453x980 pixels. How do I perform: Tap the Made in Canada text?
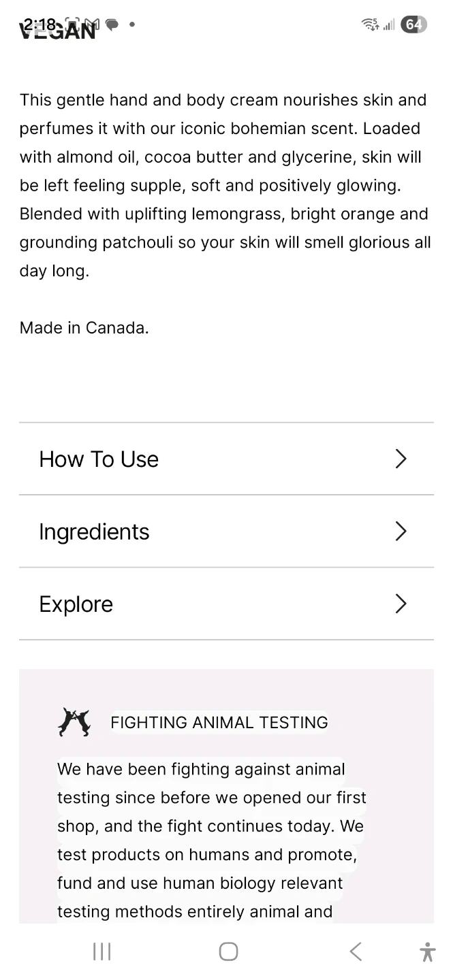(x=84, y=328)
